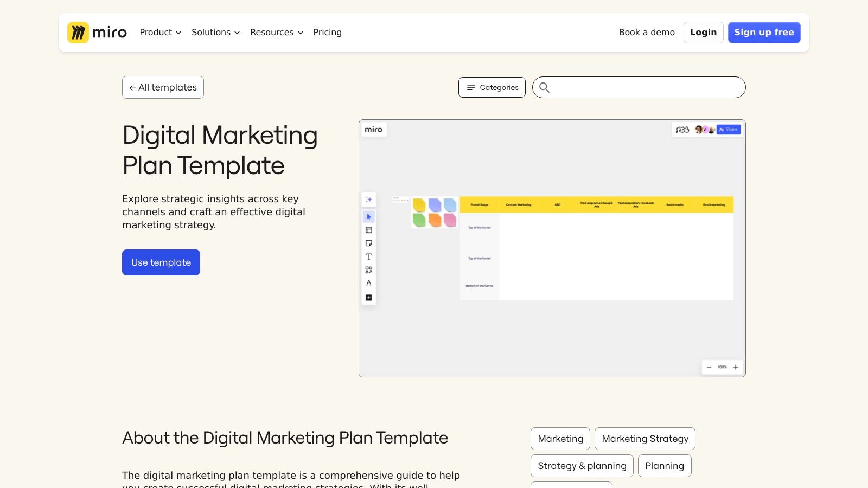868x488 pixels.
Task: Open the Categories dropdown
Action: pyautogui.click(x=492, y=87)
